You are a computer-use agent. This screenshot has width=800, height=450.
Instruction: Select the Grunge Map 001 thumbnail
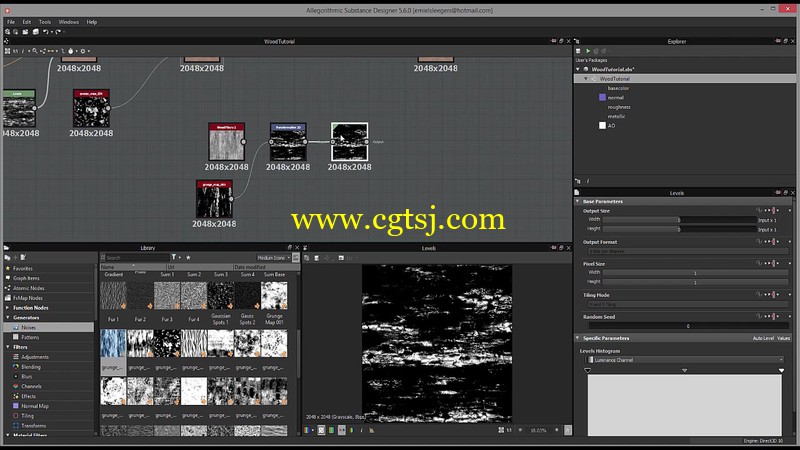[x=274, y=296]
